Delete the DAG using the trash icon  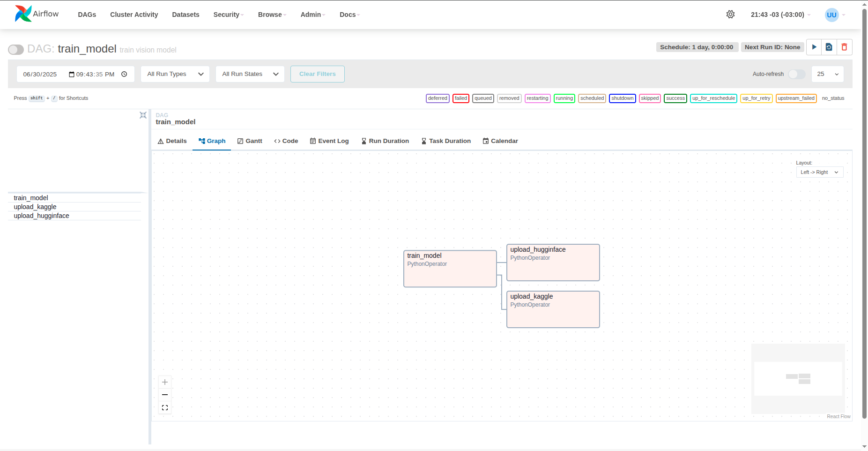click(844, 47)
